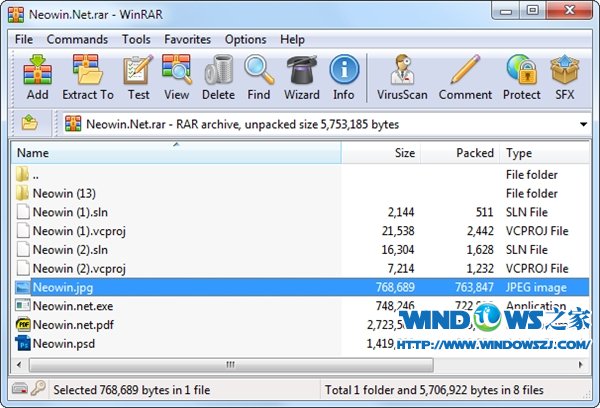Start VirusScan on the archive
Screen dimensions: 600x408
(400, 76)
